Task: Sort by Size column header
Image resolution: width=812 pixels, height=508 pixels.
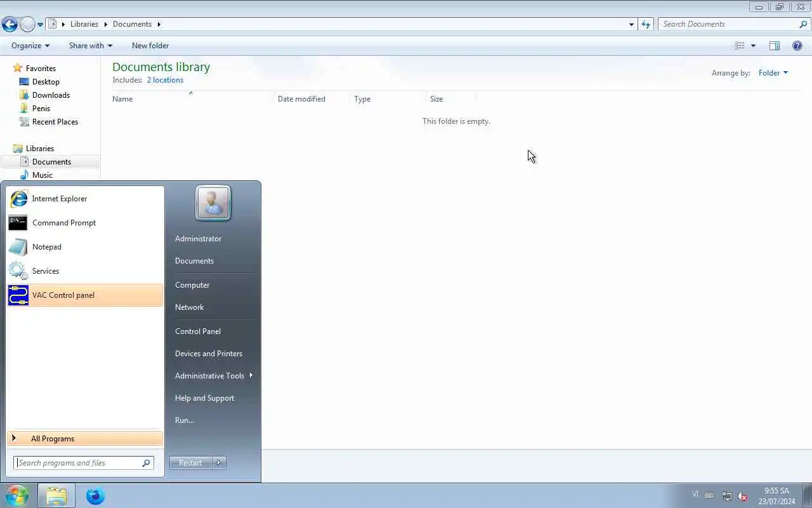Action: (x=451, y=99)
